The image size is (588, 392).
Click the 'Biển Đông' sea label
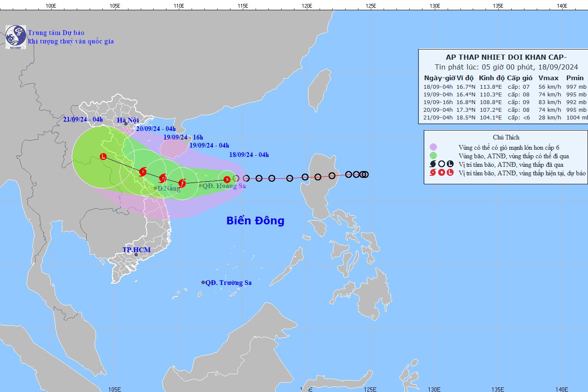255,221
